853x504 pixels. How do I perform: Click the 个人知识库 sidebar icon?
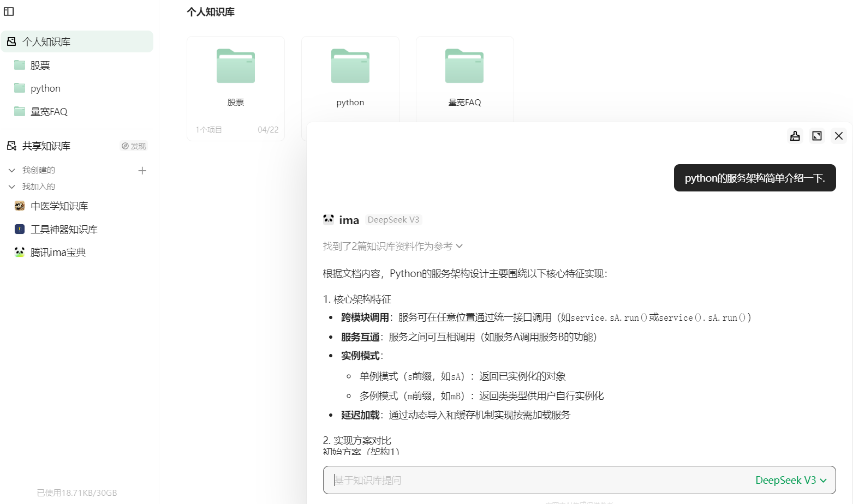[11, 41]
